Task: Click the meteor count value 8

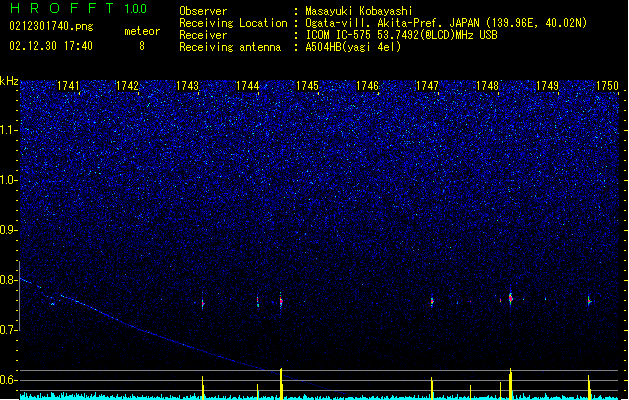Action: pyautogui.click(x=142, y=46)
